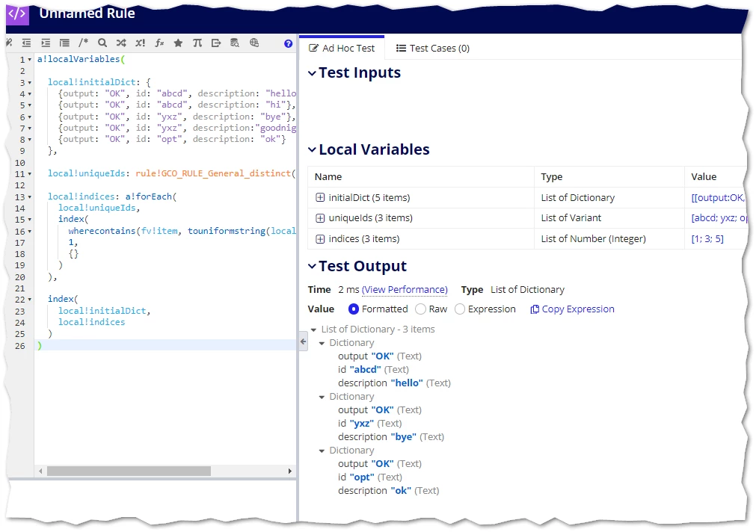Screen dimensions: 756x532
Task: Click the Copy Expression clipboard icon
Action: [x=534, y=309]
